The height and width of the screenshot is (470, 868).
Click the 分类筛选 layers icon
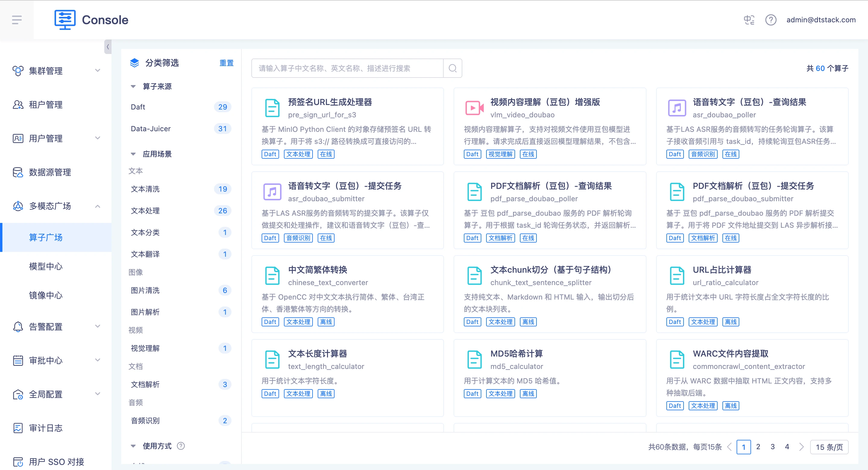pos(134,63)
